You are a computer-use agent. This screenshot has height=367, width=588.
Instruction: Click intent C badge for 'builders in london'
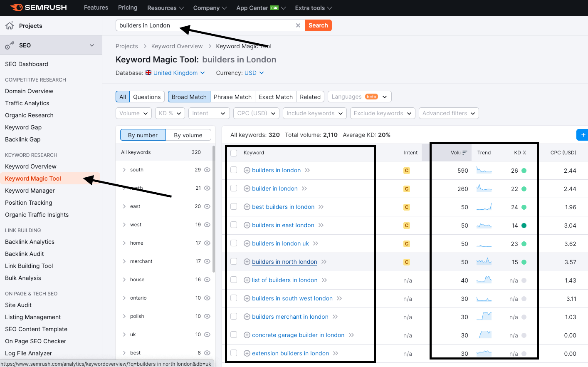407,170
